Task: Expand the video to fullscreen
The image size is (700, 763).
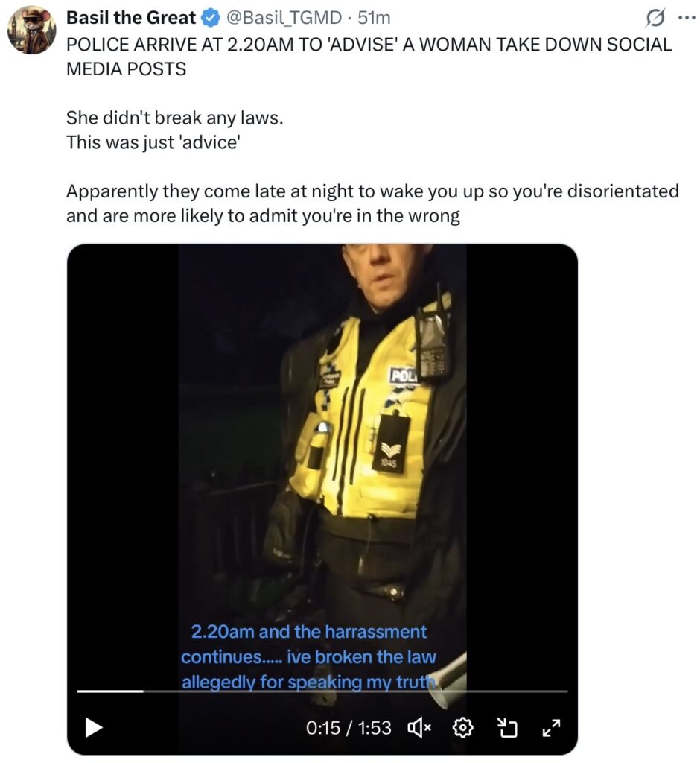Action: click(552, 727)
